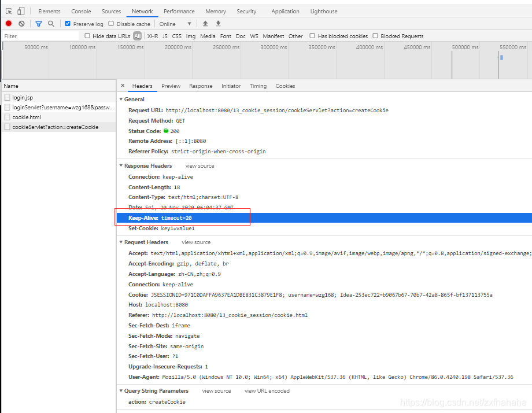Select the Headers tab
Screen dimensions: 532x413
pos(142,86)
